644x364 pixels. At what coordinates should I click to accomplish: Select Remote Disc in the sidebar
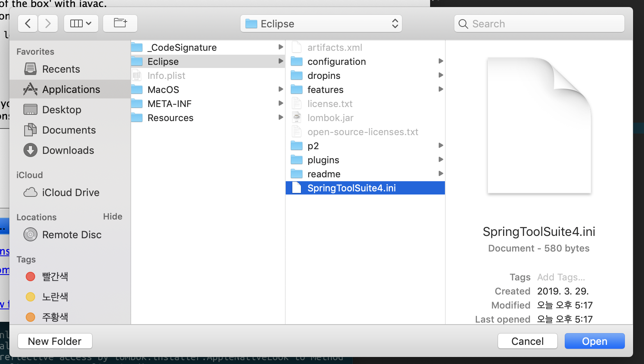click(x=70, y=235)
